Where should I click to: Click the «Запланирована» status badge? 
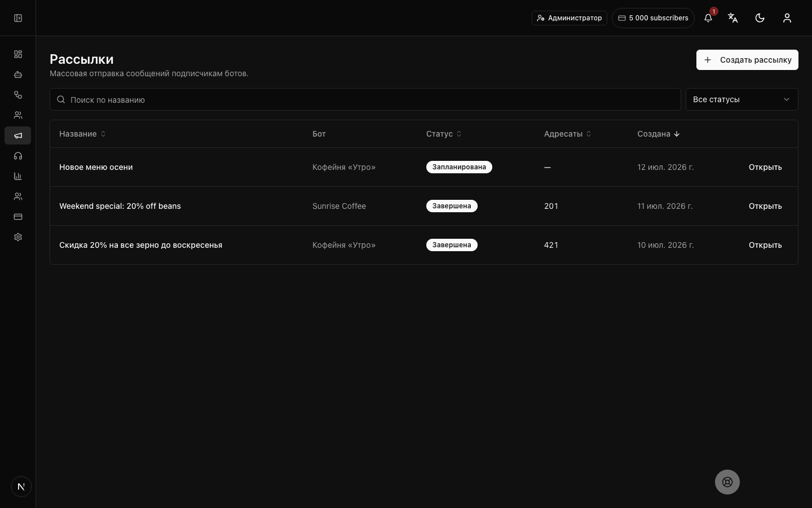pos(459,167)
